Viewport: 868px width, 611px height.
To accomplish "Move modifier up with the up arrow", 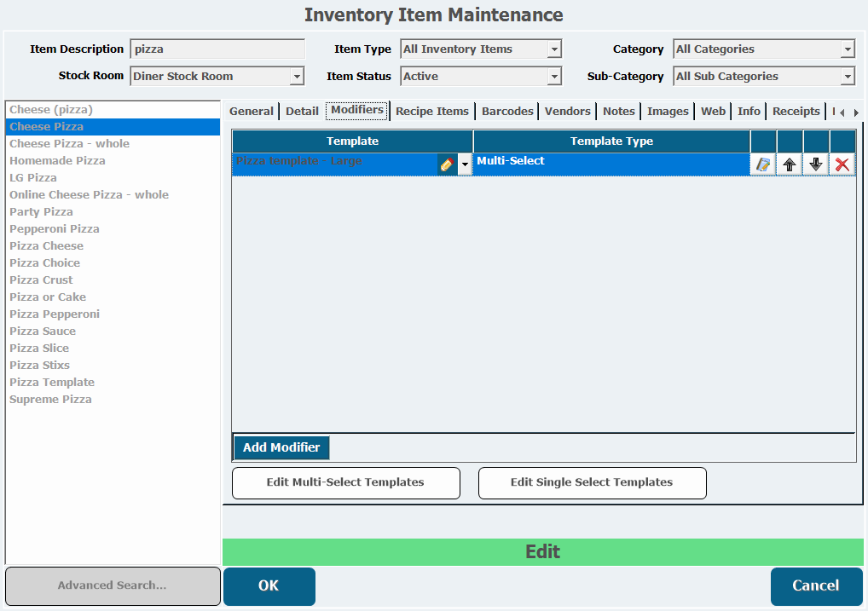I will (x=790, y=164).
